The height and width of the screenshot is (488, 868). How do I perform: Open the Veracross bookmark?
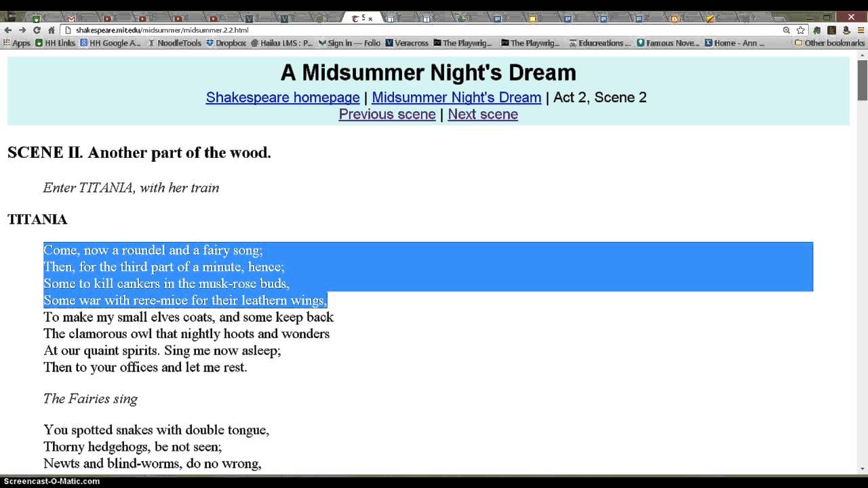pos(407,43)
